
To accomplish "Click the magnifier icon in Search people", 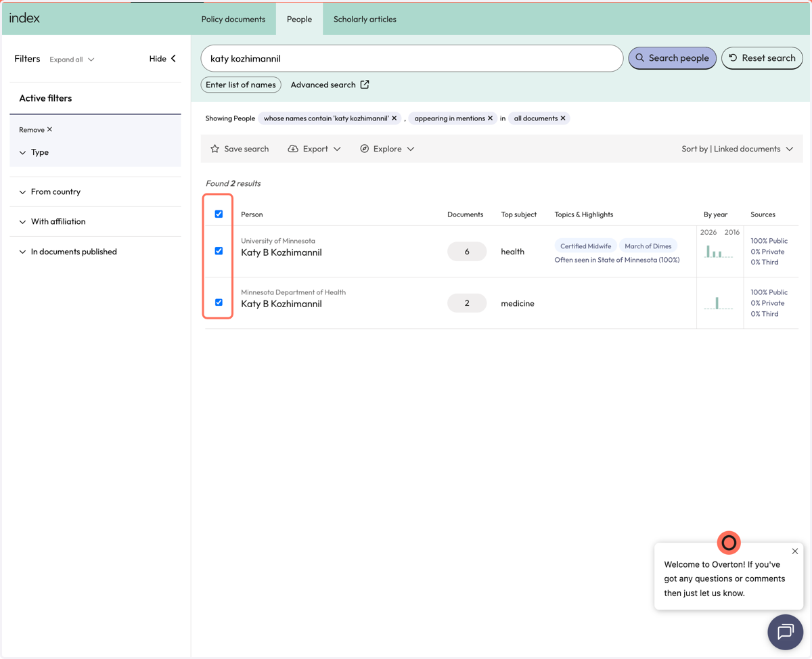I will [x=639, y=58].
